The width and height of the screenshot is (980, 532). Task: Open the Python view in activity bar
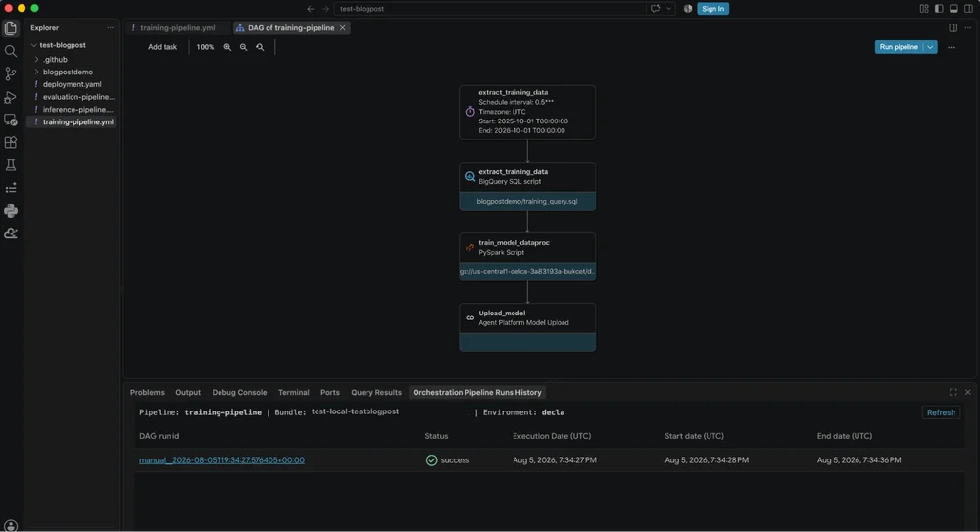[11, 211]
